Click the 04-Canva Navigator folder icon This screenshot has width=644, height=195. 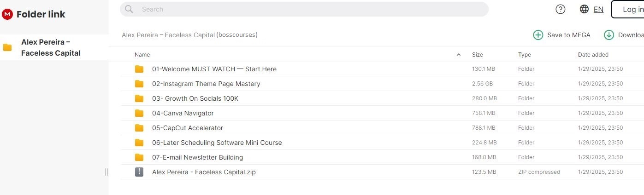pos(139,113)
